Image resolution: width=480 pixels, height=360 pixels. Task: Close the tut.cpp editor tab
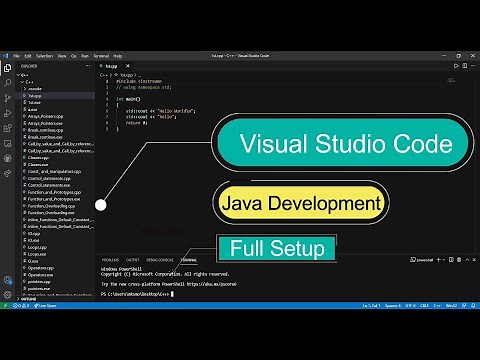coord(128,66)
